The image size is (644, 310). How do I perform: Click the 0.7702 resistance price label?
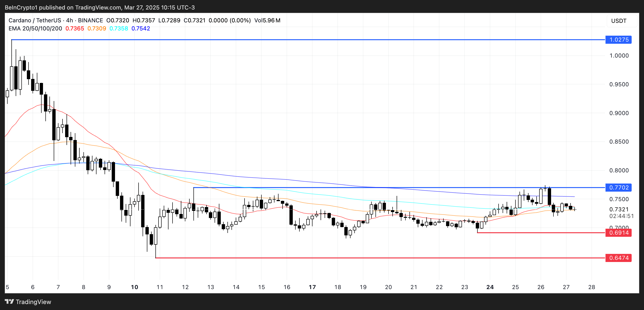(618, 188)
